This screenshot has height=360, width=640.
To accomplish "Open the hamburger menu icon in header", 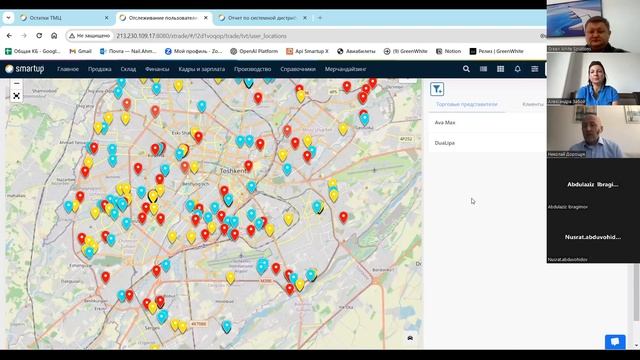I will point(535,69).
